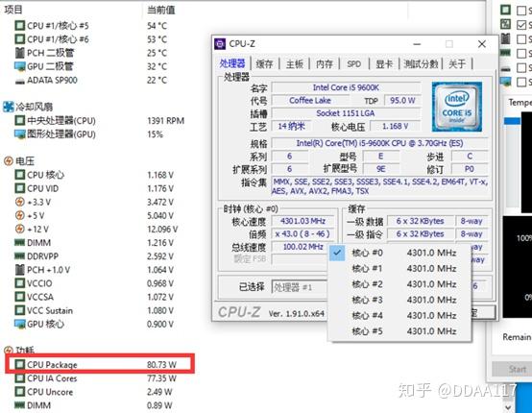Click the Intel Core i5 badge
This screenshot has width=532, height=413.
tap(457, 107)
